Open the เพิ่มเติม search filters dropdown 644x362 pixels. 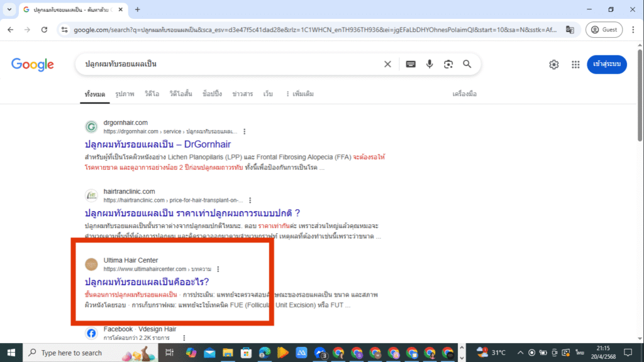tap(303, 93)
